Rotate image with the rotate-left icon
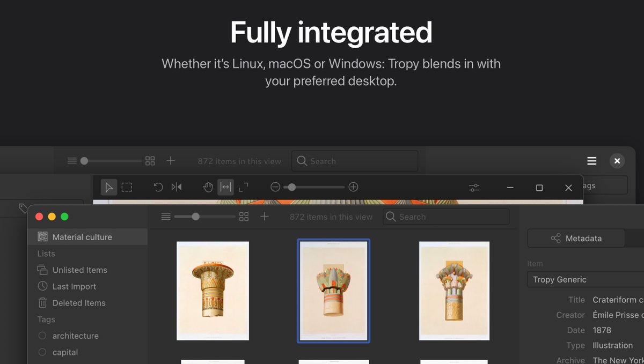This screenshot has height=364, width=644. point(158,187)
